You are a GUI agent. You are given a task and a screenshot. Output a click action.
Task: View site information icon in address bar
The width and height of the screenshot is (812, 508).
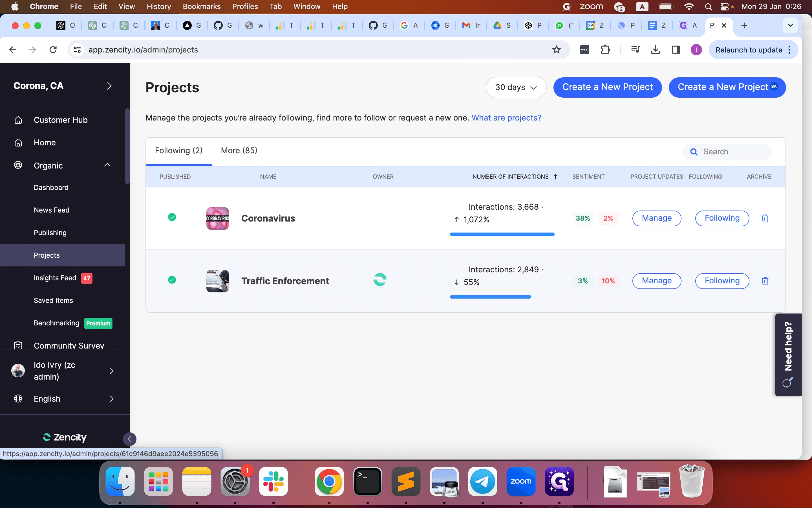point(78,50)
